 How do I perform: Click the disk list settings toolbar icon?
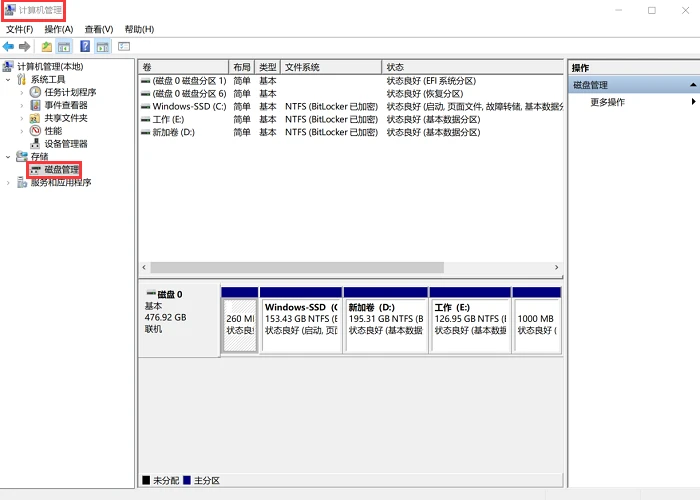click(124, 46)
